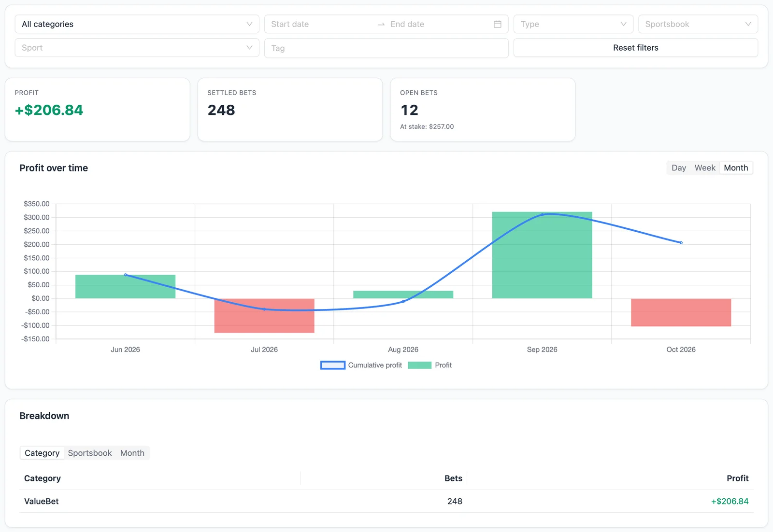Click the Reset filters button
The height and width of the screenshot is (532, 773).
pos(635,48)
